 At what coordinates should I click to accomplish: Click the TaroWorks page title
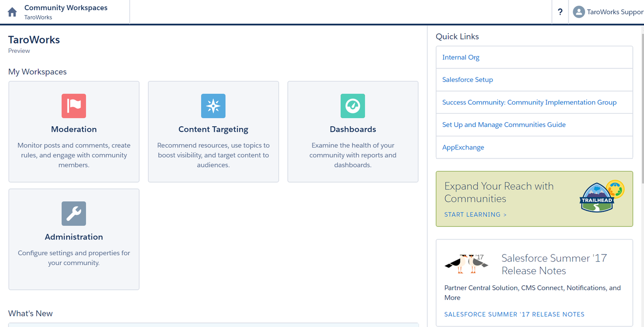[34, 40]
